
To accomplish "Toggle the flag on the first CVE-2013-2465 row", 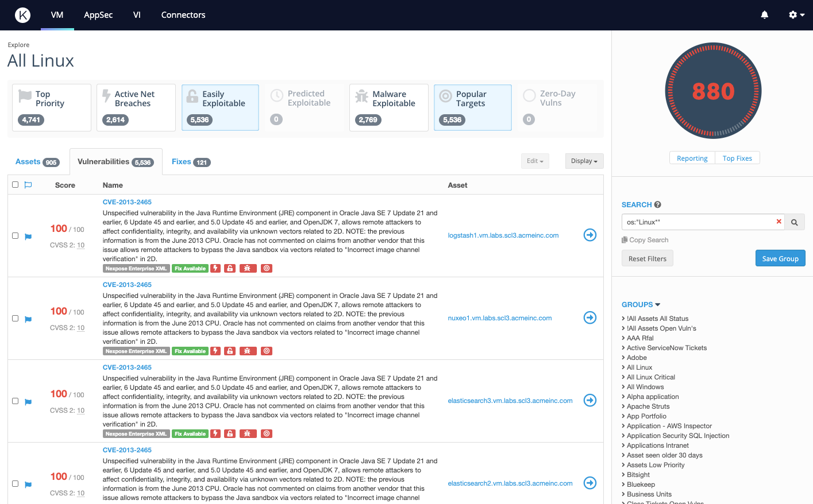I will tap(28, 236).
